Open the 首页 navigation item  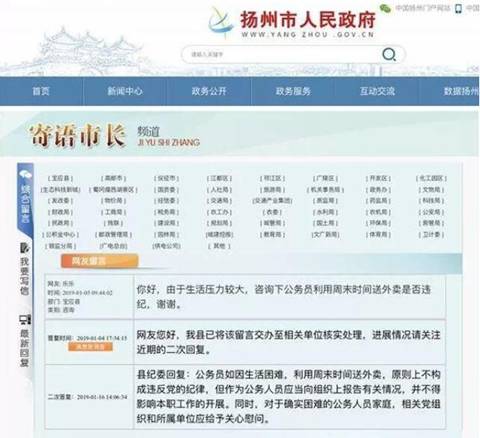click(41, 91)
